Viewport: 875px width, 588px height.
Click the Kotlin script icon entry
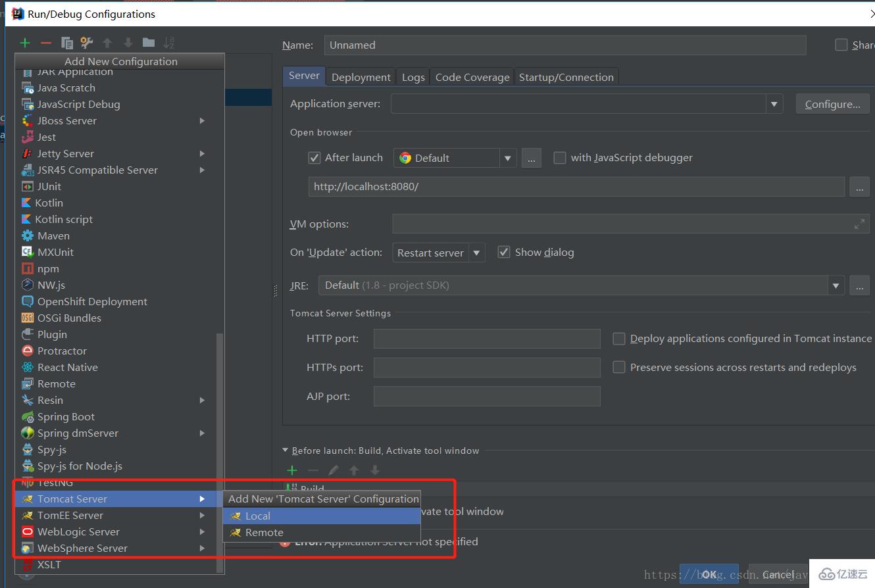(26, 219)
